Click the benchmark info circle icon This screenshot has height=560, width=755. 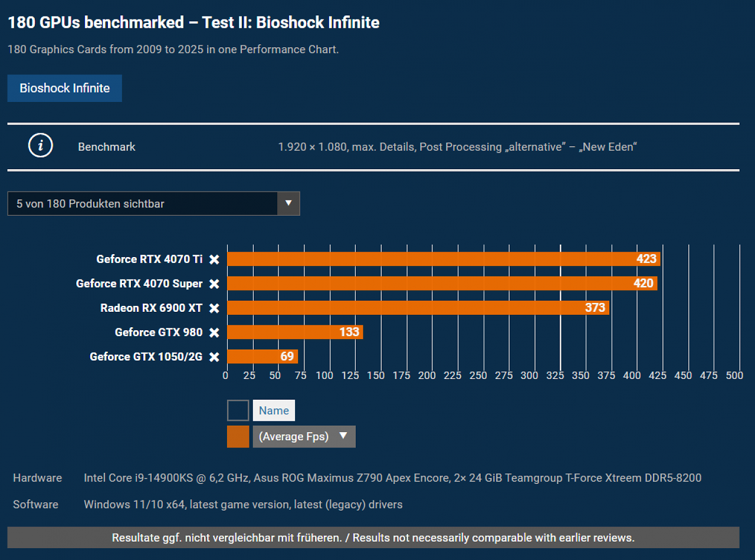(41, 146)
